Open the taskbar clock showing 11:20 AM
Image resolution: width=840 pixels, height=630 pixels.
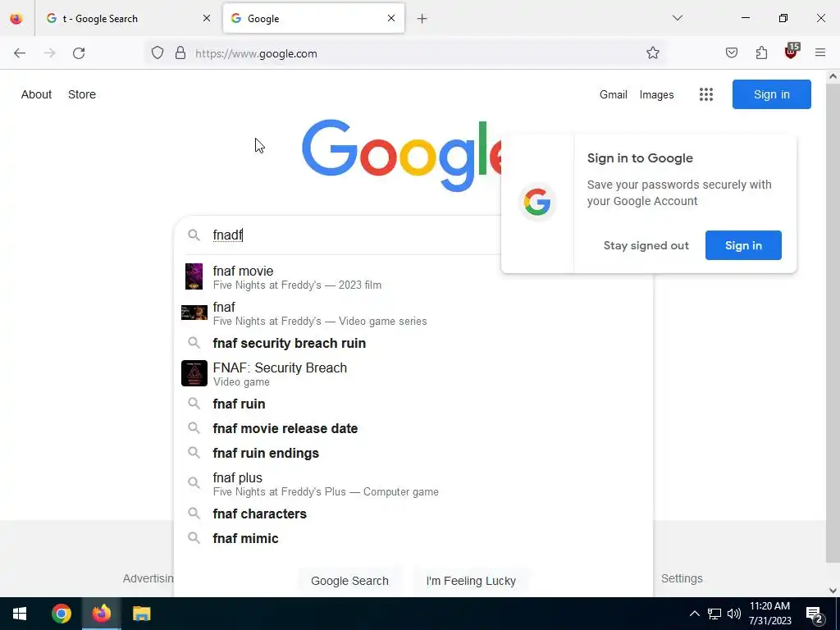click(x=769, y=614)
